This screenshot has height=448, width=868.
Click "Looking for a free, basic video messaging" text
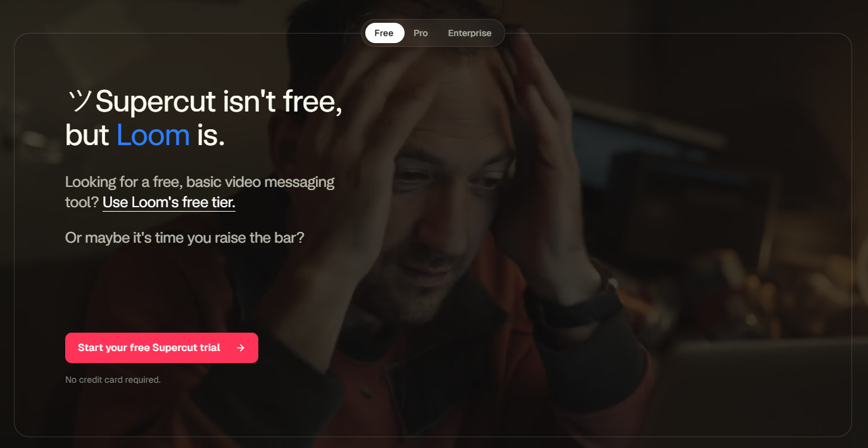(200, 182)
